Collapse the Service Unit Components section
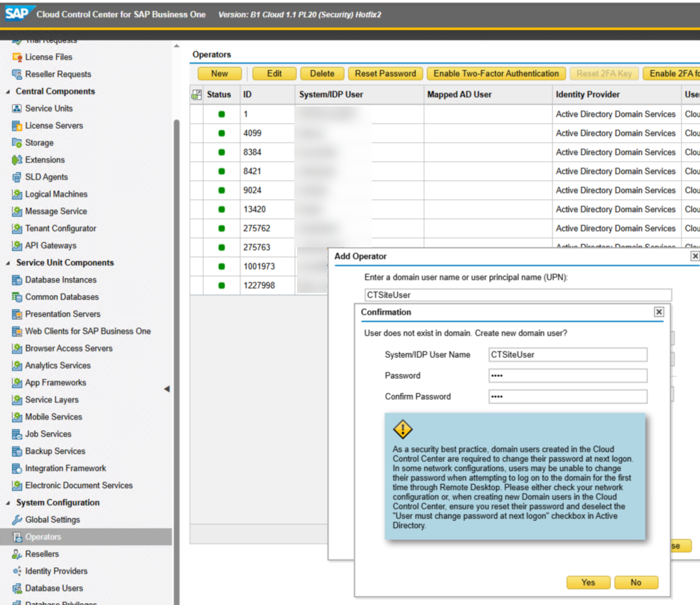The image size is (700, 605). tap(8, 263)
